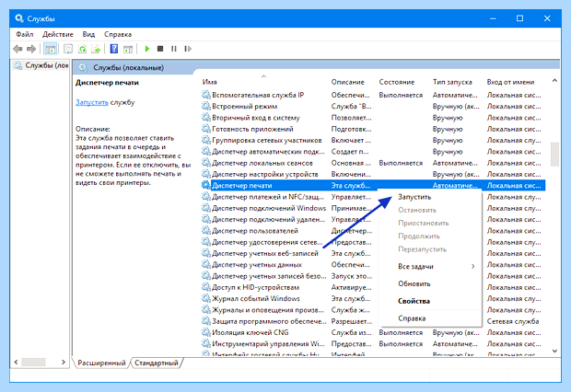Click the Back arrow toolbar icon
571x392 pixels.
click(17, 49)
